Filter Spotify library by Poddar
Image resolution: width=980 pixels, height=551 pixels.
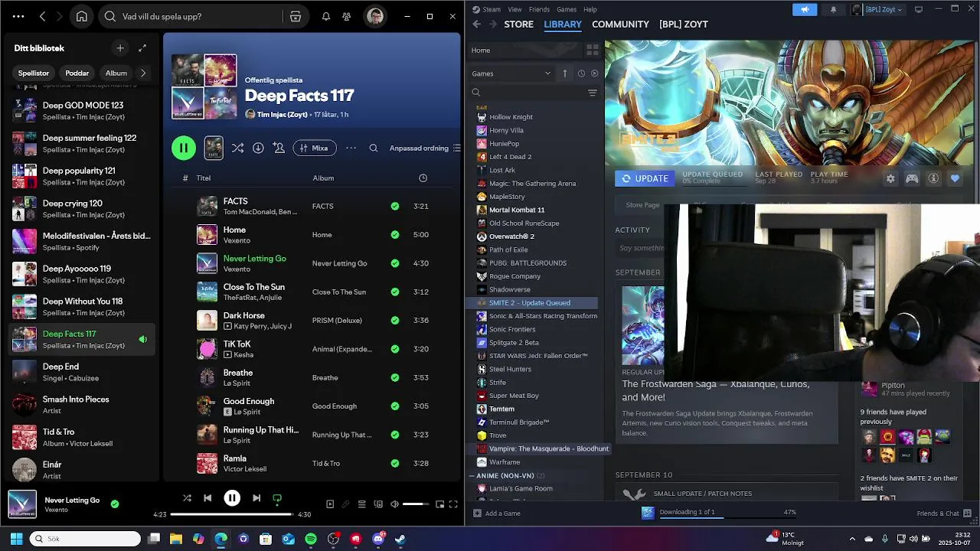(x=77, y=73)
